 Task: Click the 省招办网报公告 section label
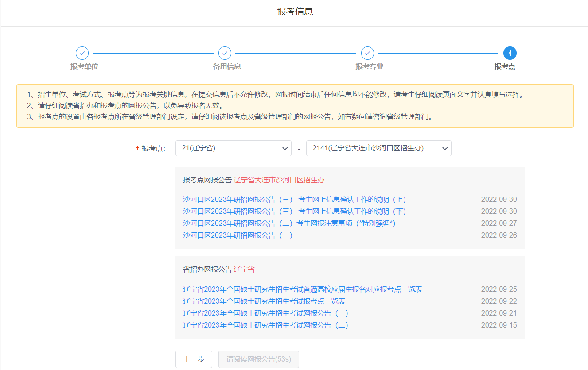click(x=207, y=270)
